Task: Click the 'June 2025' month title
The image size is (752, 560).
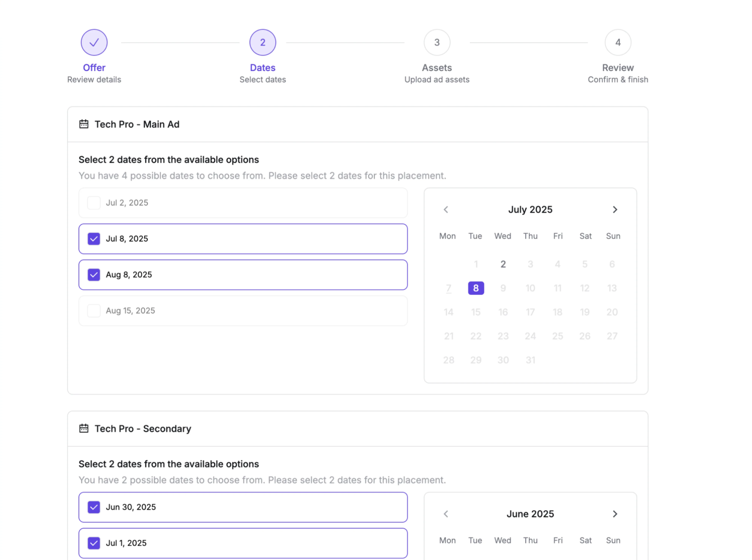Action: (x=530, y=514)
